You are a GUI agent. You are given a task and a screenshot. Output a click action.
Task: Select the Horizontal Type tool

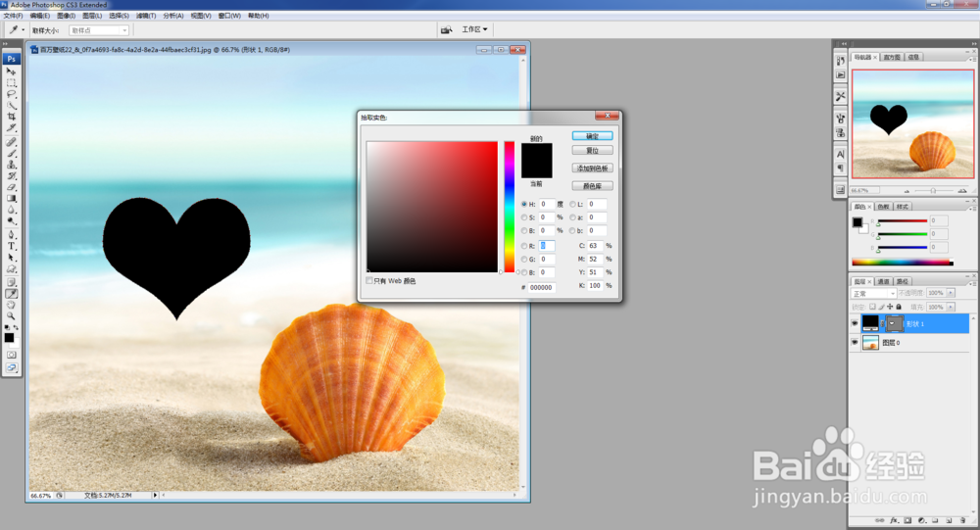(x=11, y=246)
